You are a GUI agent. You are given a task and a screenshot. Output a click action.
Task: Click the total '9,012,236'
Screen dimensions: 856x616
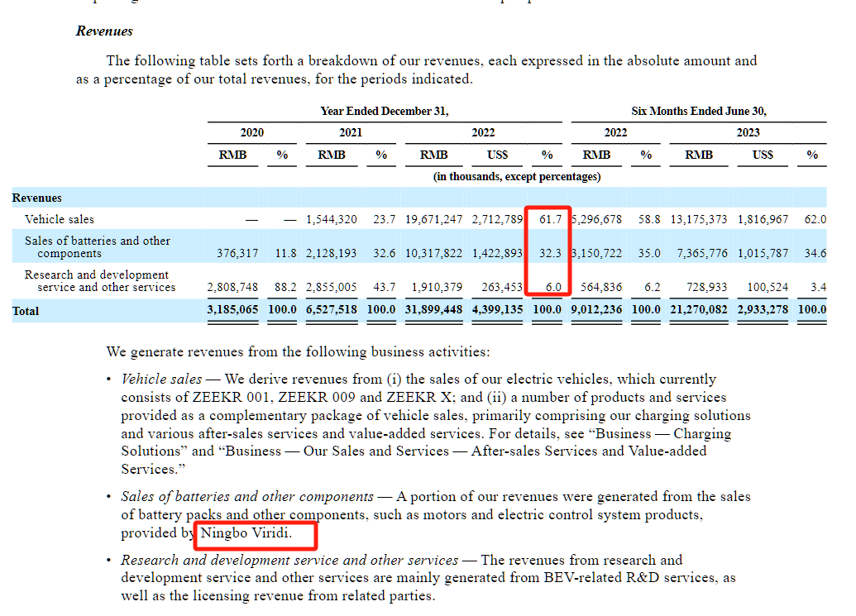pos(596,310)
